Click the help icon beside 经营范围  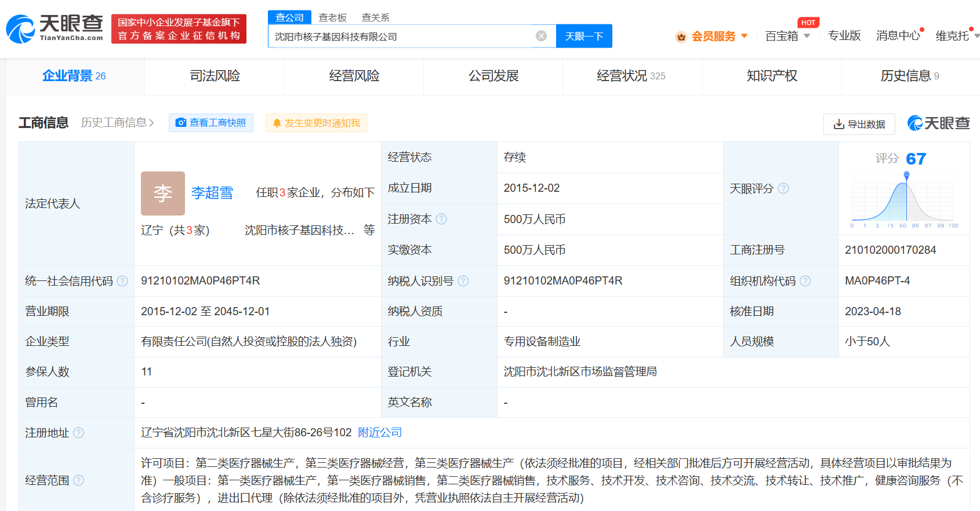[x=79, y=480]
